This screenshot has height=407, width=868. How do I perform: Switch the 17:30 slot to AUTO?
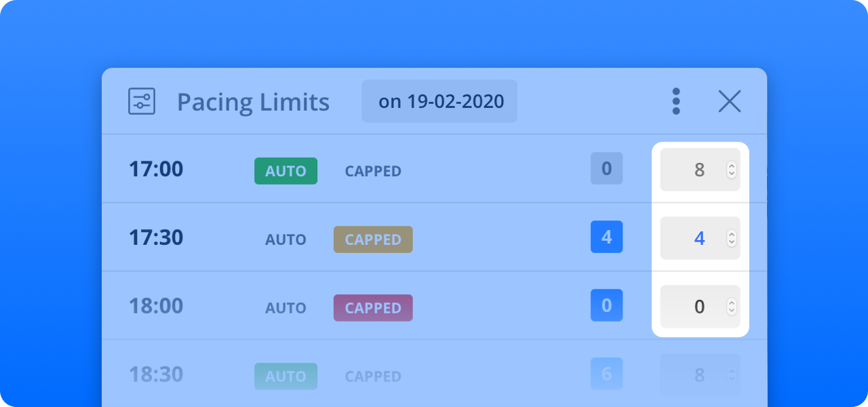[x=285, y=239]
